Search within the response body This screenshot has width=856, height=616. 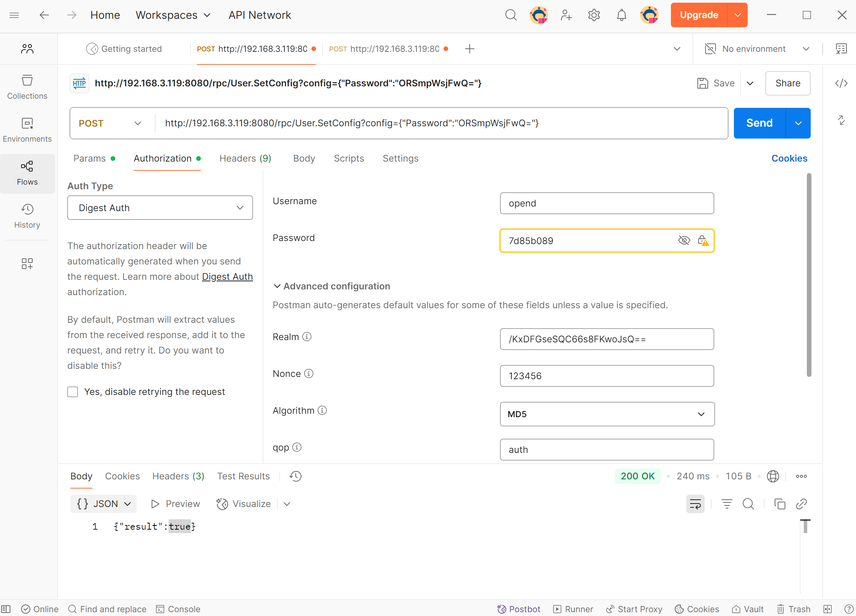tap(748, 504)
